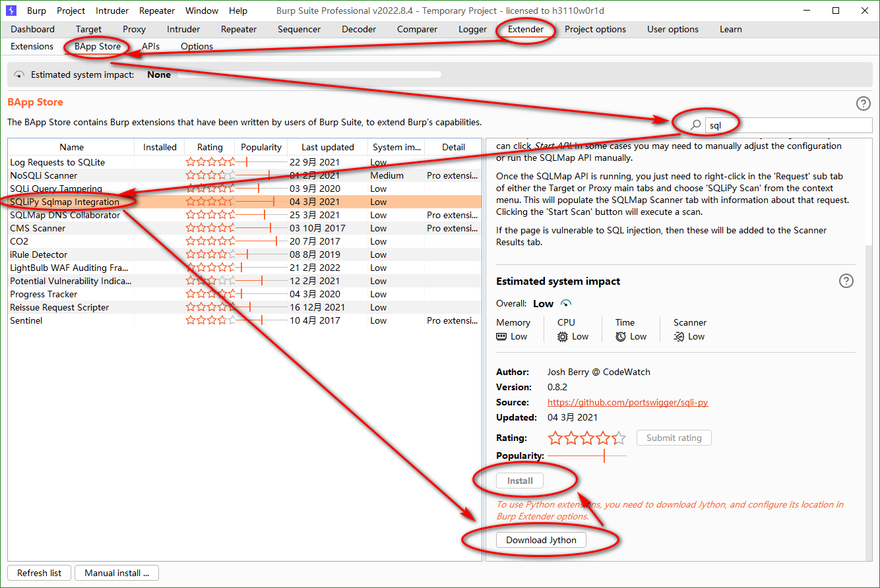Switch to the Logger tab
880x588 pixels.
coord(472,29)
